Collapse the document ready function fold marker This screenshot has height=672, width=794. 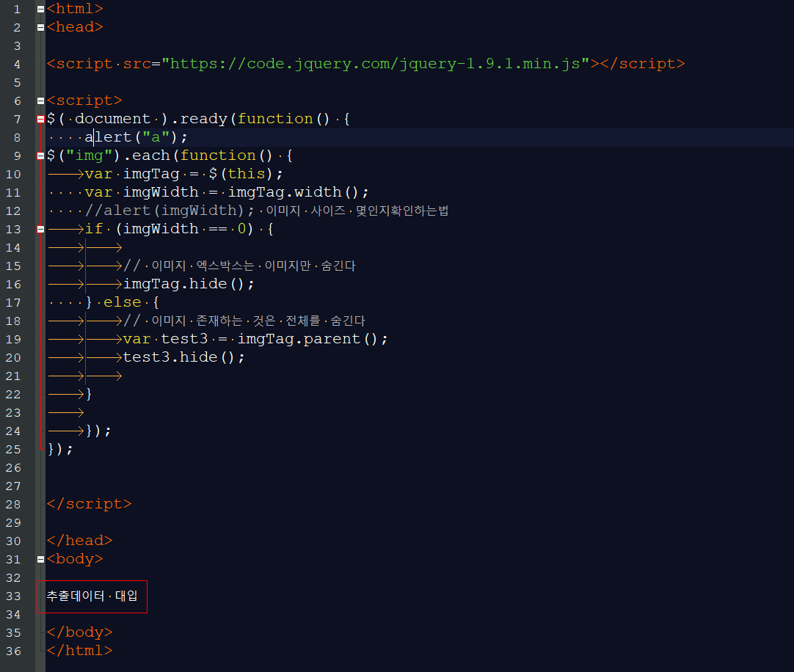[40, 119]
